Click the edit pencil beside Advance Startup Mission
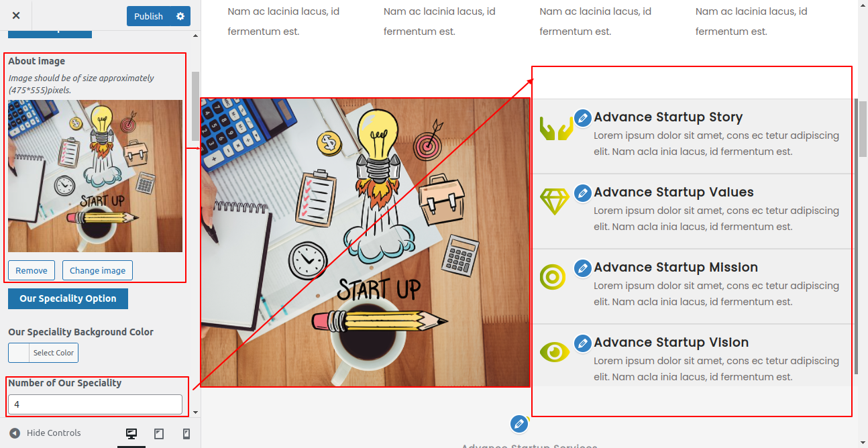 click(x=583, y=268)
